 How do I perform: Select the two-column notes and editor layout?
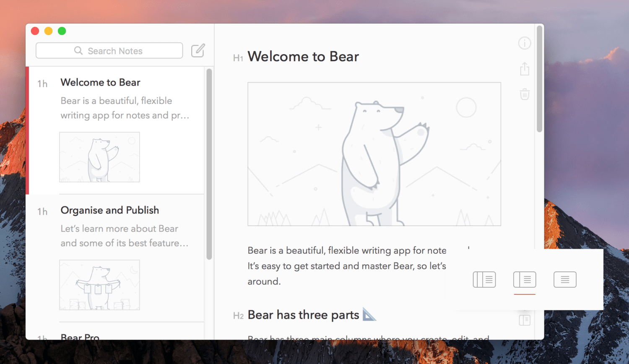524,280
